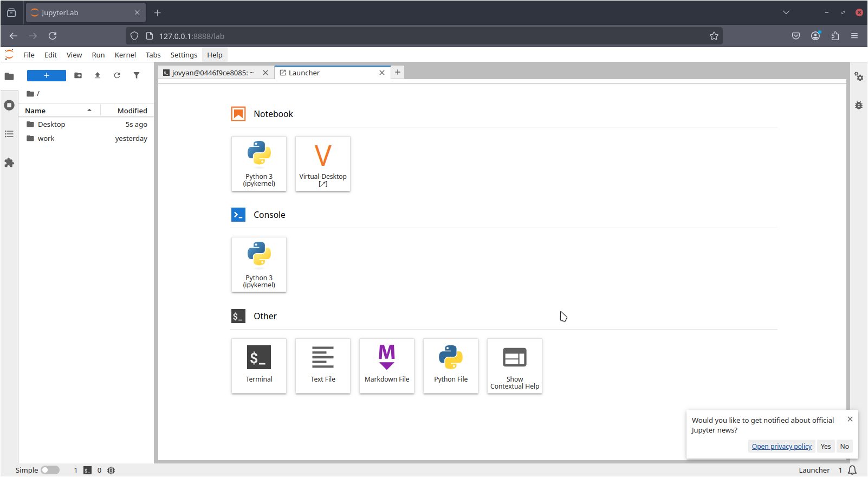Open the View menu

click(x=74, y=55)
